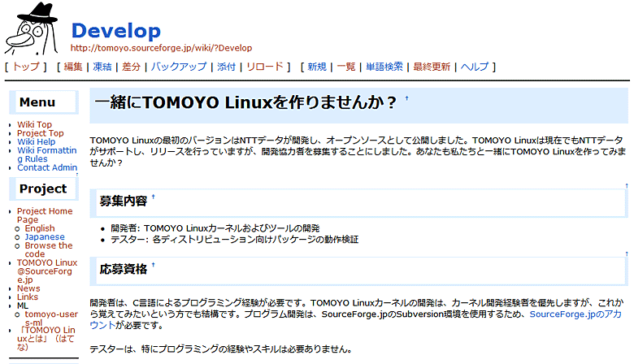Viewport: 634px width, 364px height.
Task: Open Contact Admin sidebar link
Action: 47,167
